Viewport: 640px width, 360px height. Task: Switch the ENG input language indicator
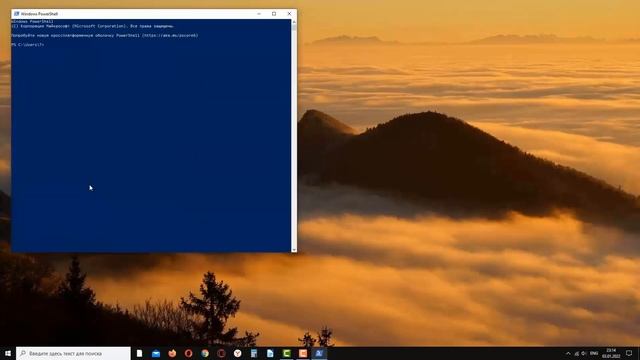click(x=594, y=353)
